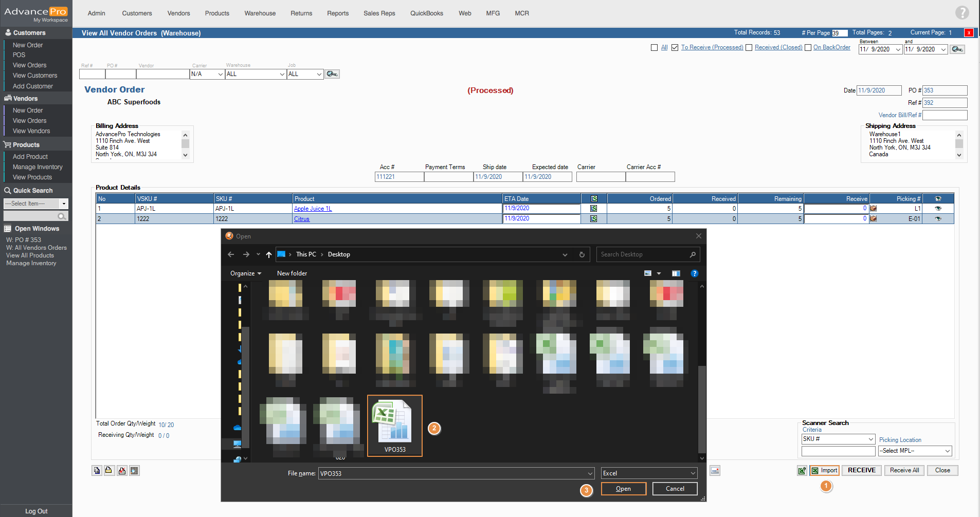The image size is (980, 517).
Task: Uncheck the To Receive (Processed) checkbox
Action: tap(675, 48)
